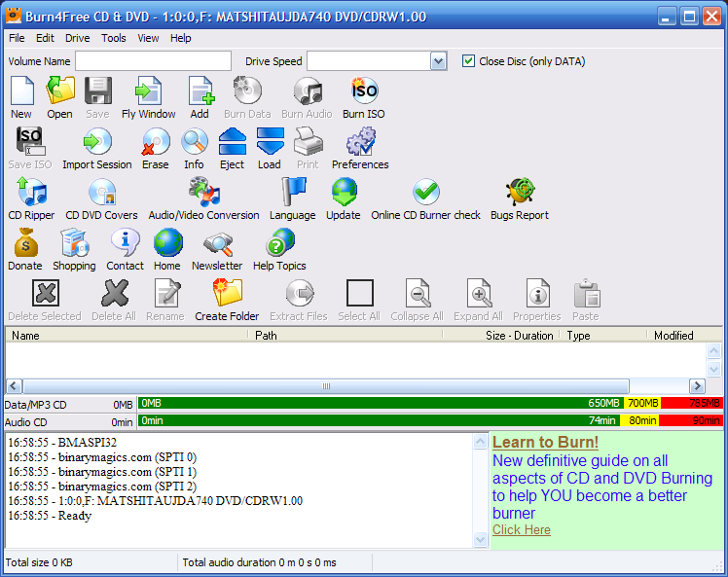728x577 pixels.
Task: Open Help Topics icon
Action: 280,243
